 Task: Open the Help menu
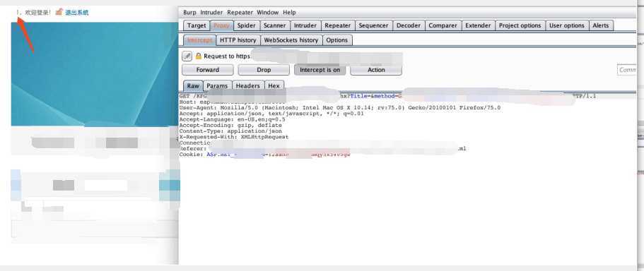(289, 13)
